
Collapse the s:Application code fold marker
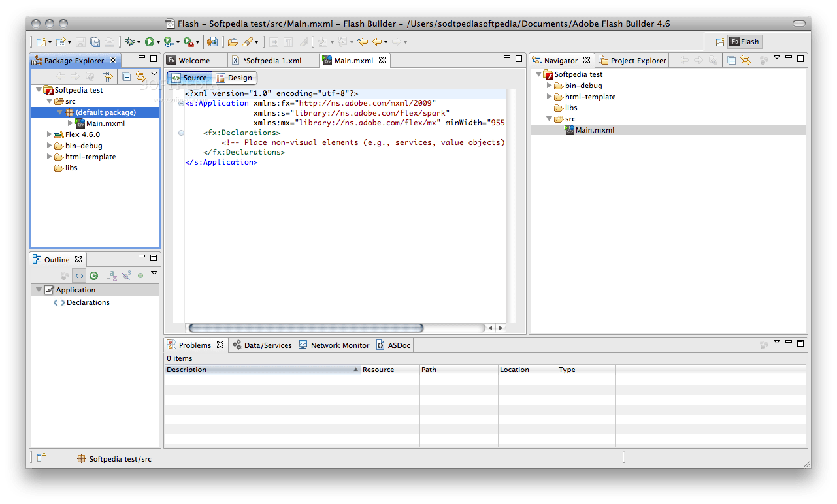(181, 103)
